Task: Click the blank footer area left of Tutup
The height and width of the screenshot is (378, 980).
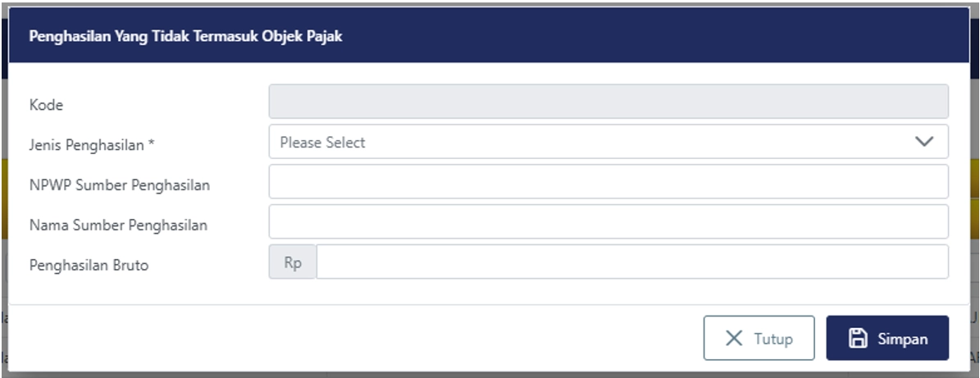Action: coord(353,339)
